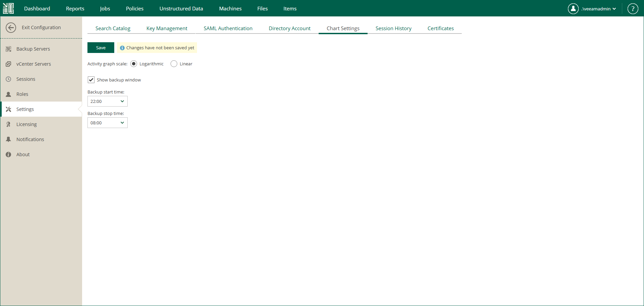
Task: Open the Backup start time dropdown
Action: tap(107, 101)
